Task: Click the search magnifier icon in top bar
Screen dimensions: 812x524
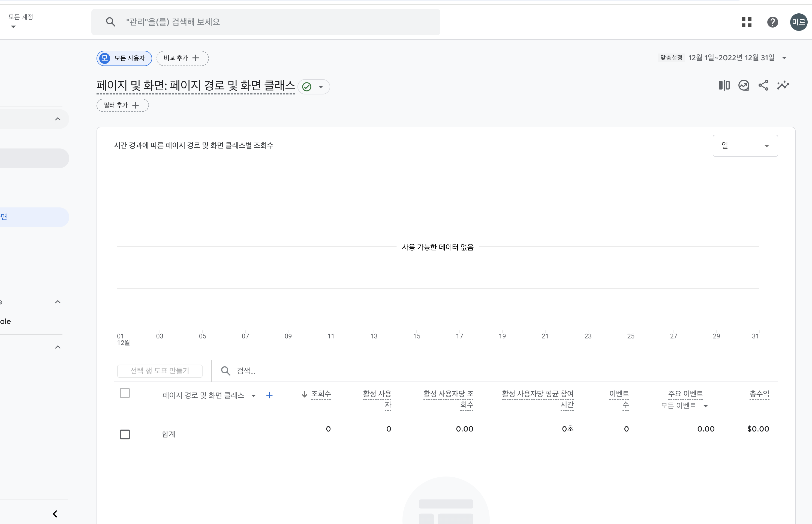Action: pyautogui.click(x=110, y=22)
